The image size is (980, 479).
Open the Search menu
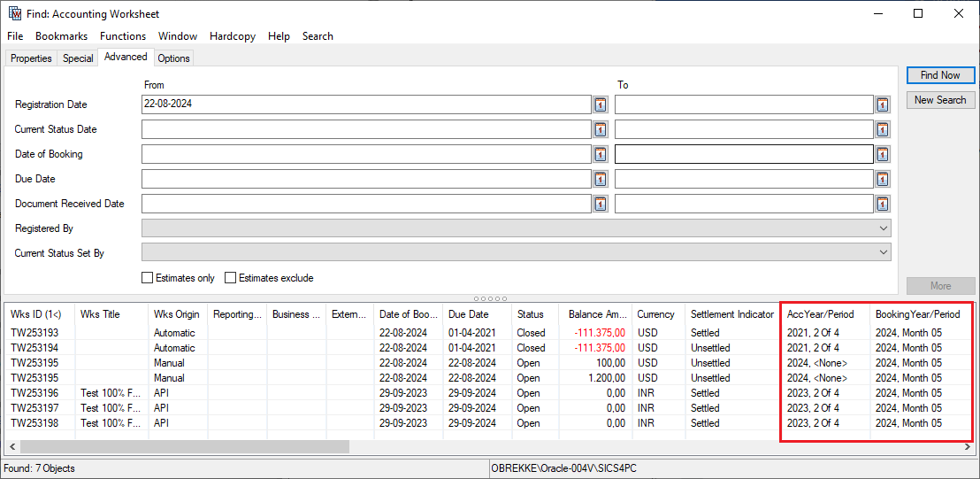coord(318,36)
